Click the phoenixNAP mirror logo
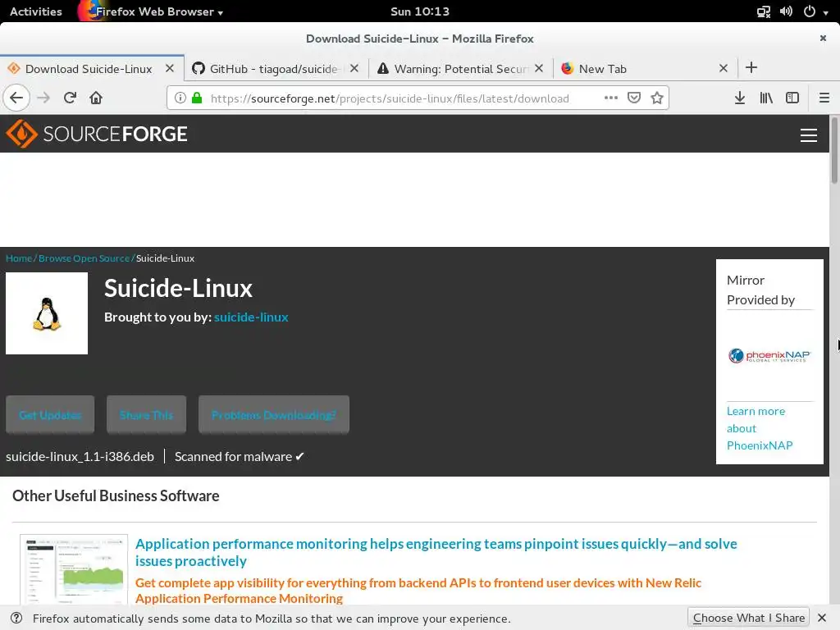Screen dimensions: 840x630 coord(769,356)
